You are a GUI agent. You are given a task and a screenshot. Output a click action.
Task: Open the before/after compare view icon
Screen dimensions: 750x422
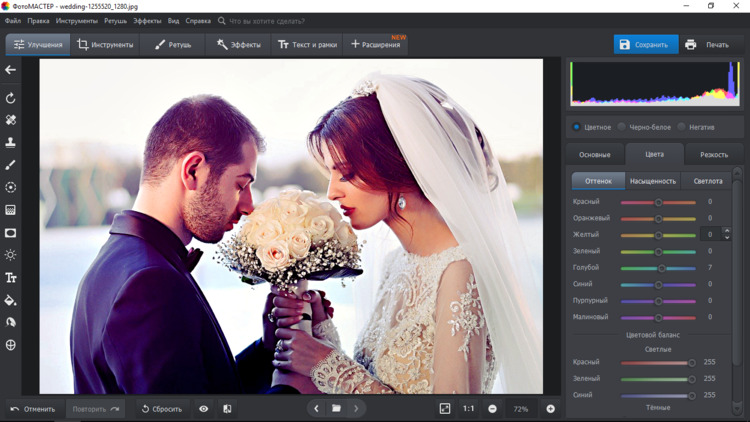click(227, 409)
